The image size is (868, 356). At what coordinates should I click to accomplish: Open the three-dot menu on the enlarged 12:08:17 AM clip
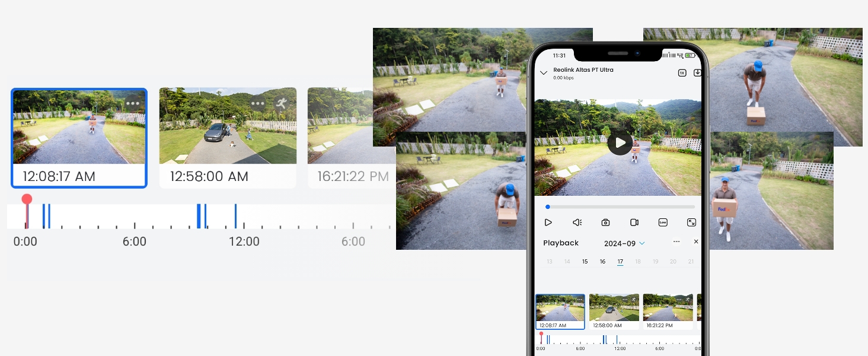pos(133,103)
